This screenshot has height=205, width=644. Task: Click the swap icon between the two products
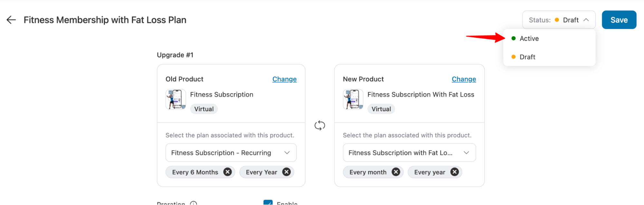pyautogui.click(x=320, y=125)
